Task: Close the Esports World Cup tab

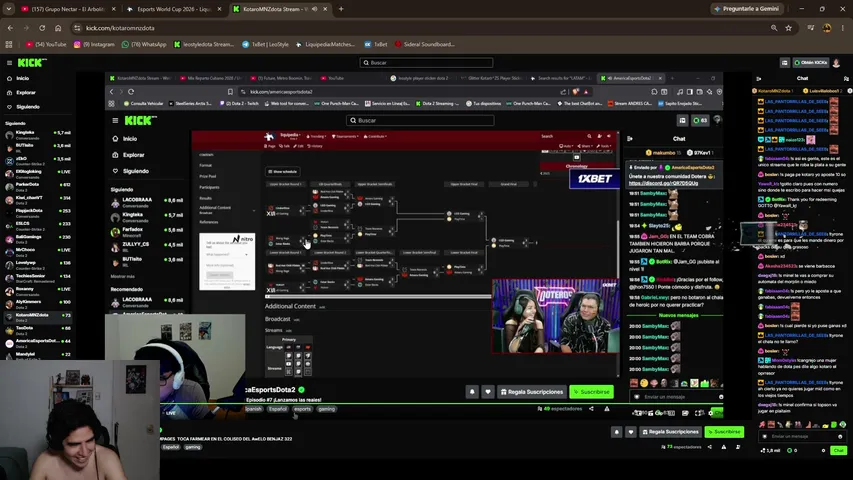Action: click(219, 9)
